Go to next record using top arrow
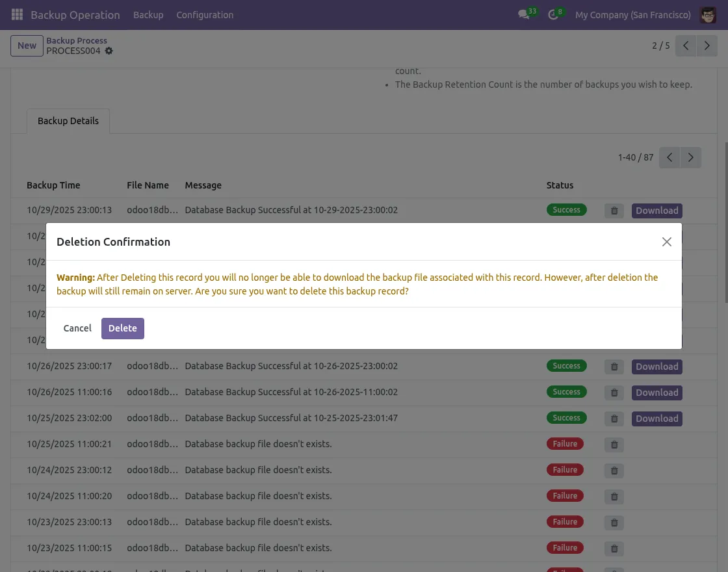The height and width of the screenshot is (572, 728). (x=707, y=46)
